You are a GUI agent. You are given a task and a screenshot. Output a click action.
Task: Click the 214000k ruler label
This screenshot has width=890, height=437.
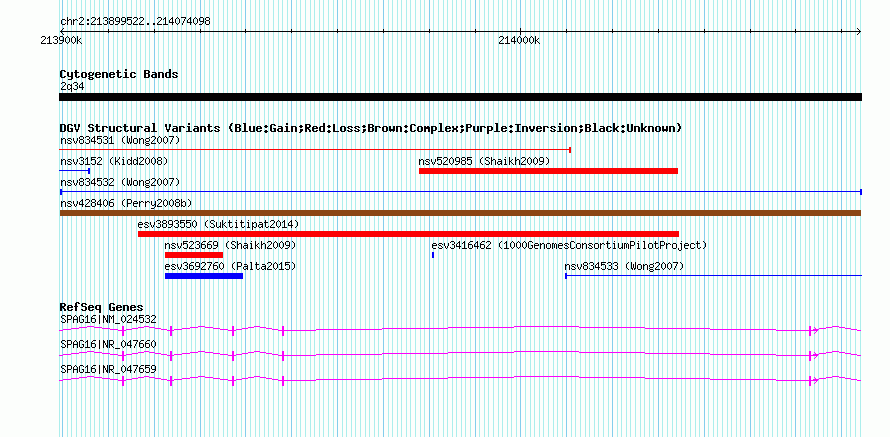[519, 41]
